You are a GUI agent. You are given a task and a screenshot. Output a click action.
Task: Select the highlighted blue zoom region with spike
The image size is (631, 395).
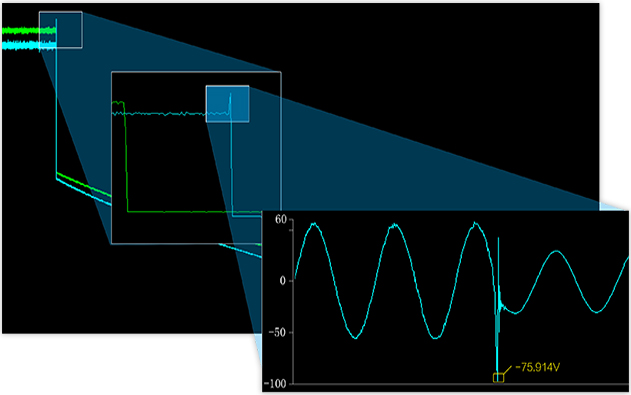(227, 104)
